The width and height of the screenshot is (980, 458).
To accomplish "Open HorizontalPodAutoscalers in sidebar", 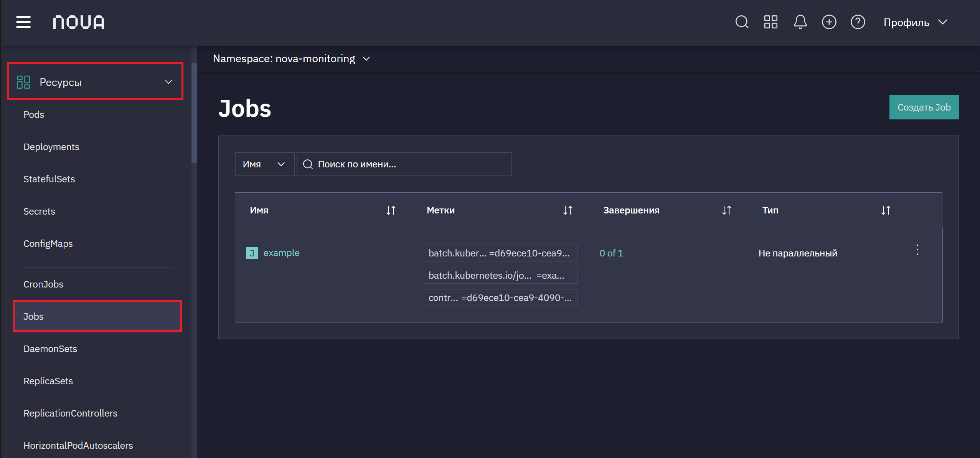I will point(78,445).
